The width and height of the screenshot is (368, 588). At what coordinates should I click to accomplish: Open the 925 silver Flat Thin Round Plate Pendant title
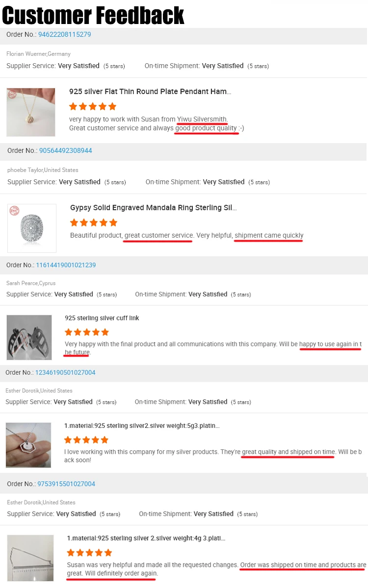click(150, 92)
